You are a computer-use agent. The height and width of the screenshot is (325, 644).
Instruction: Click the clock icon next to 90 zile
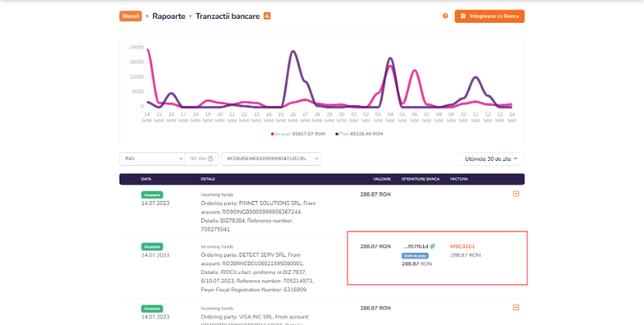(x=210, y=159)
